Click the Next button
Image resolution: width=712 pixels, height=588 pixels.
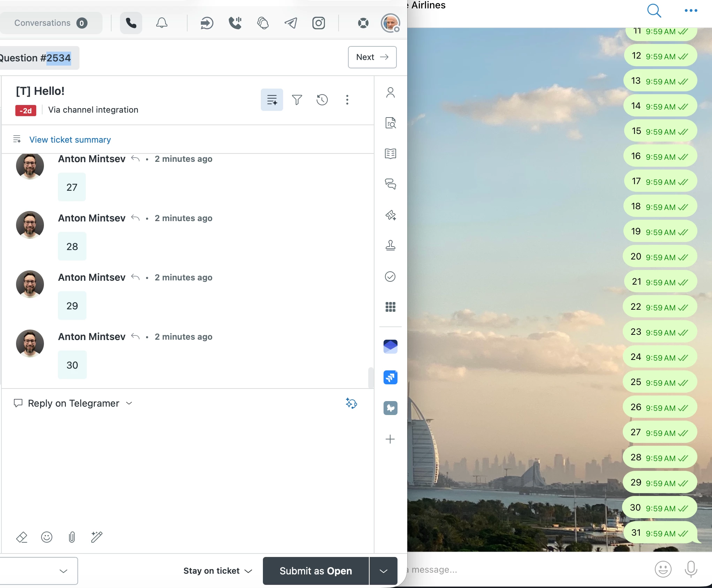(372, 57)
